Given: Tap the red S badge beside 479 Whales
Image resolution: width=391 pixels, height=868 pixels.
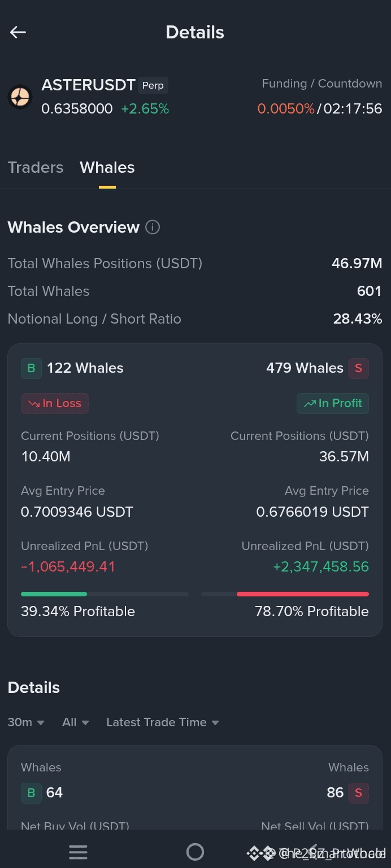Looking at the screenshot, I should point(358,368).
